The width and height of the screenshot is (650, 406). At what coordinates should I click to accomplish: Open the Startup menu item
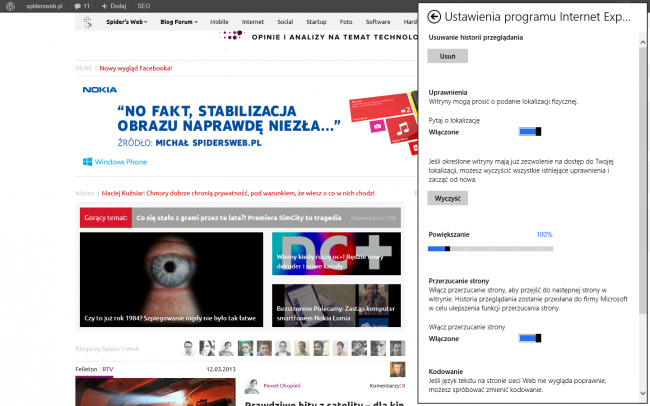pos(316,22)
